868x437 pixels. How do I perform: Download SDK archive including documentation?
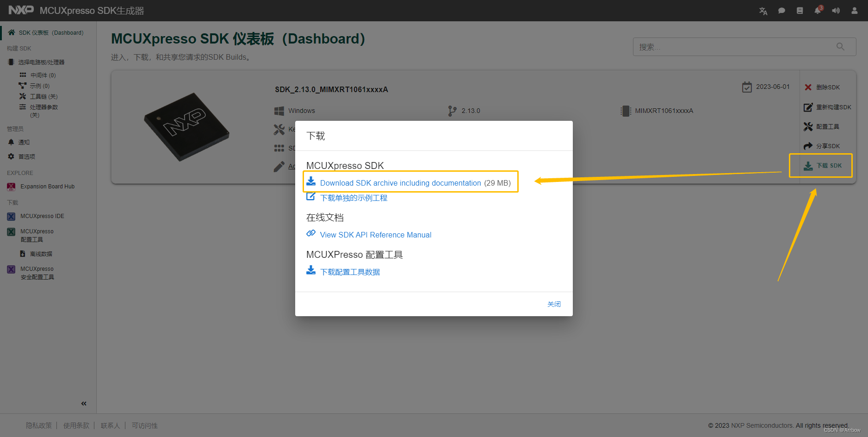pos(401,183)
